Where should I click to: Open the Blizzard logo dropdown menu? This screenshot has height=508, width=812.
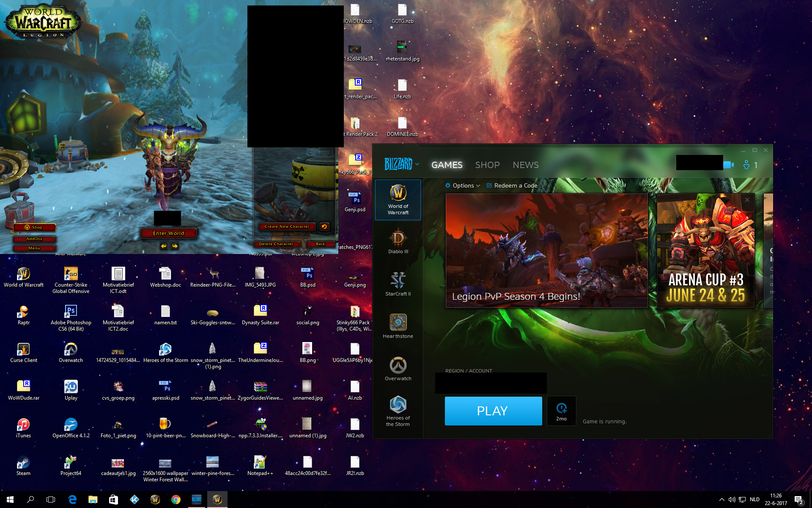(401, 164)
